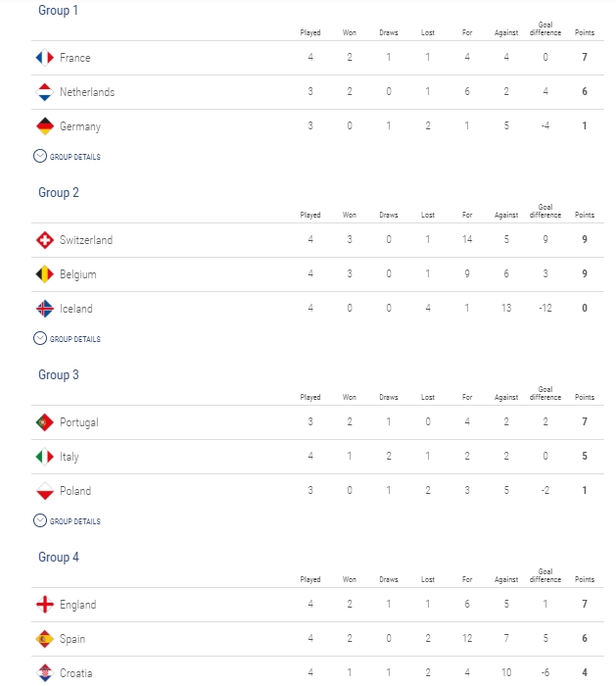Screen dimensions: 616x686
Task: Click the Spain flag icon
Action: click(x=45, y=639)
